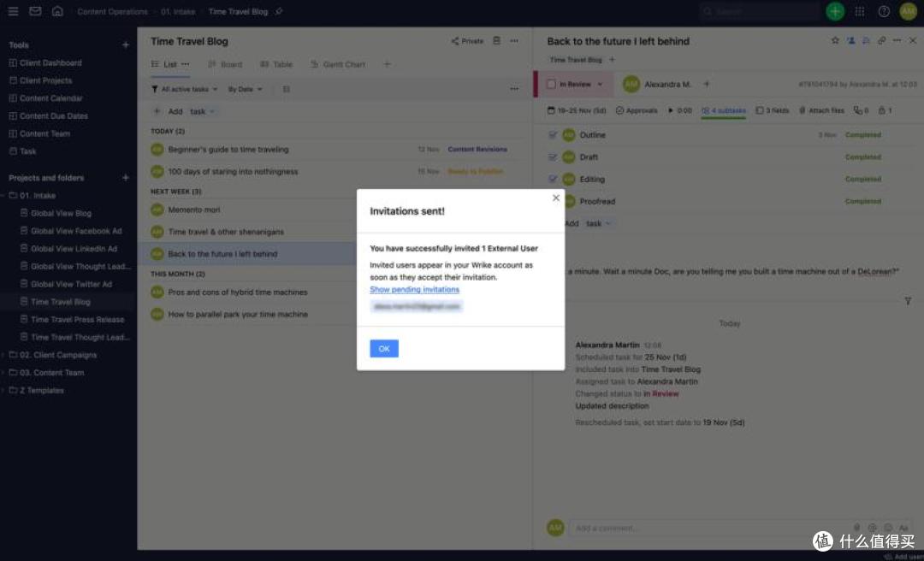Viewport: 924px width, 561px height.
Task: Click the archive icon beside Private
Action: [497, 41]
